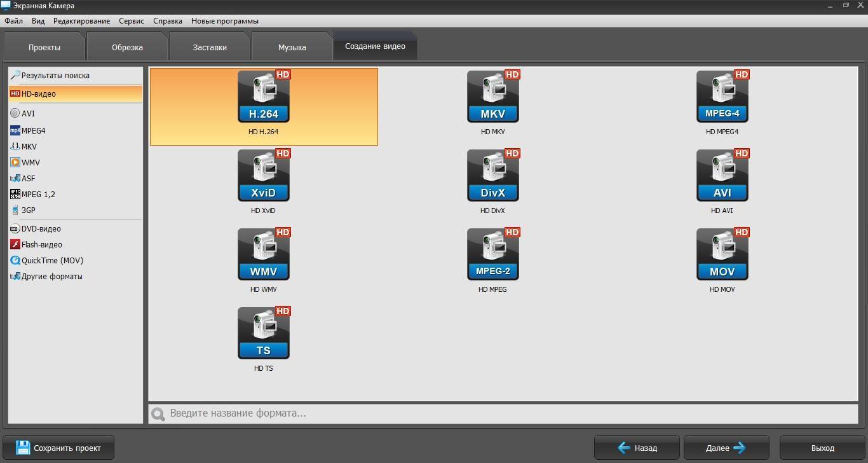Click the magnifier icon beside Результаты поиска
This screenshot has width=868, height=463.
(x=15, y=75)
